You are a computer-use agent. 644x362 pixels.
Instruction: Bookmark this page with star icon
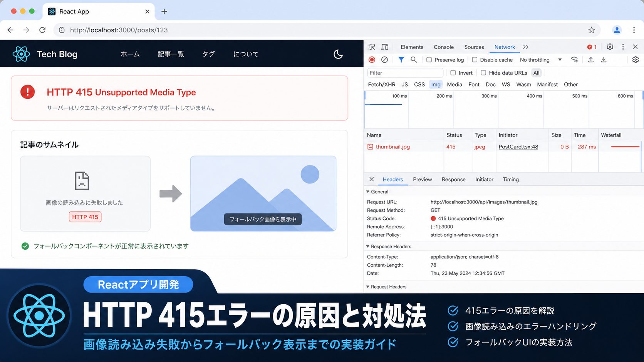(x=592, y=30)
